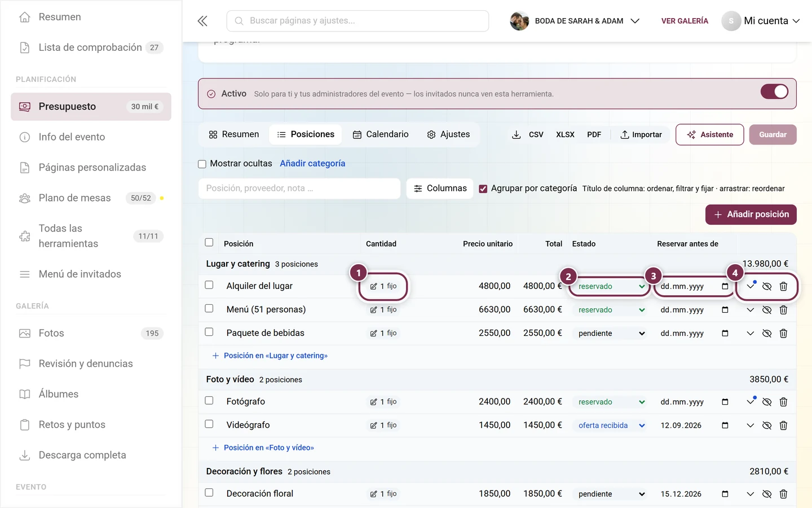Click the Añadir categoría link
The height and width of the screenshot is (508, 812).
[x=312, y=164]
